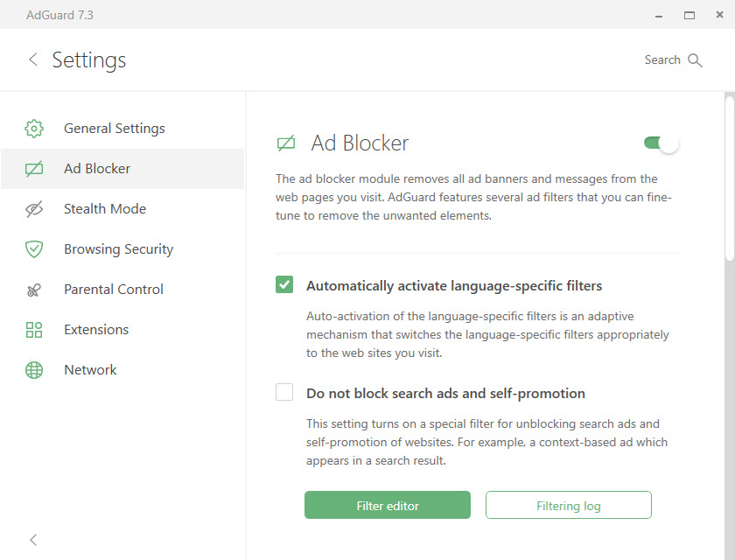Screen dimensions: 735x560
Task: Minimize the AdGuard window
Action: coord(659,16)
